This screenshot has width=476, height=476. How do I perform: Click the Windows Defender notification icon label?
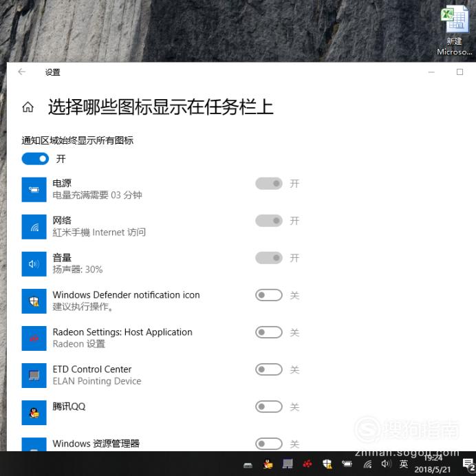[x=127, y=295]
